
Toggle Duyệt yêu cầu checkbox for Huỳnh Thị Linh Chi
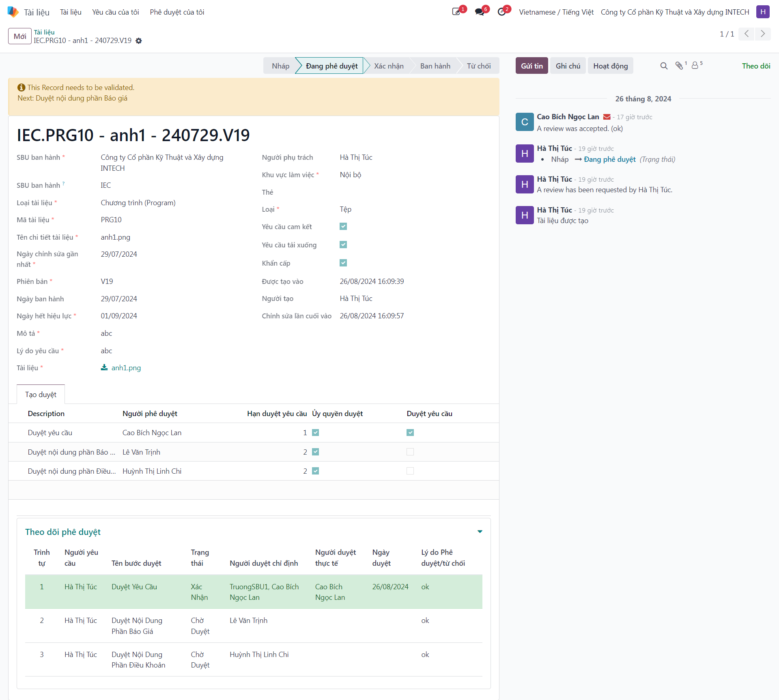point(410,471)
